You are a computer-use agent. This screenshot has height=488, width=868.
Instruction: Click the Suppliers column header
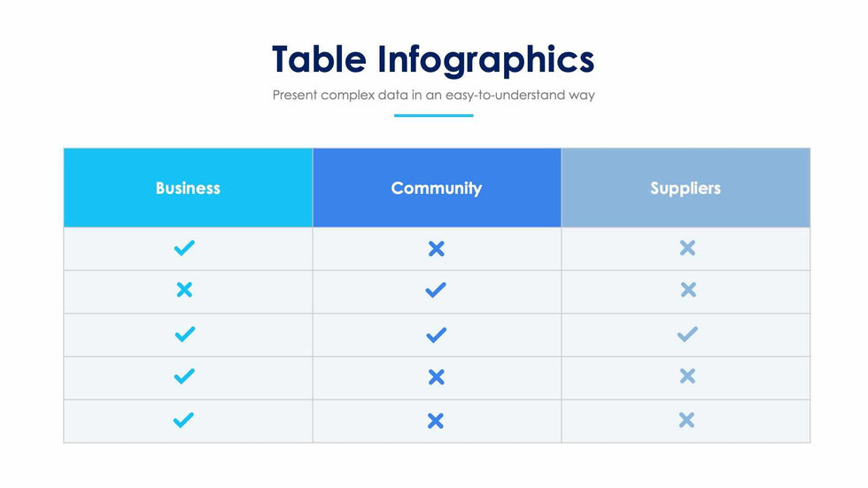tap(686, 188)
